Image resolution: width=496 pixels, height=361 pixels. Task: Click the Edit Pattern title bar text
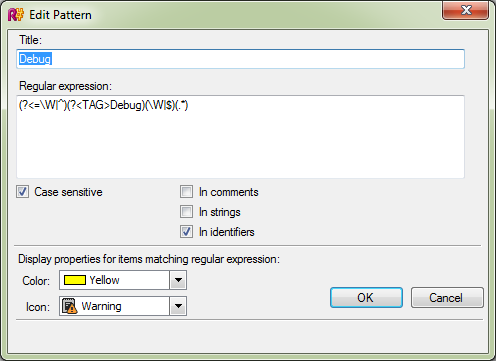[60, 15]
